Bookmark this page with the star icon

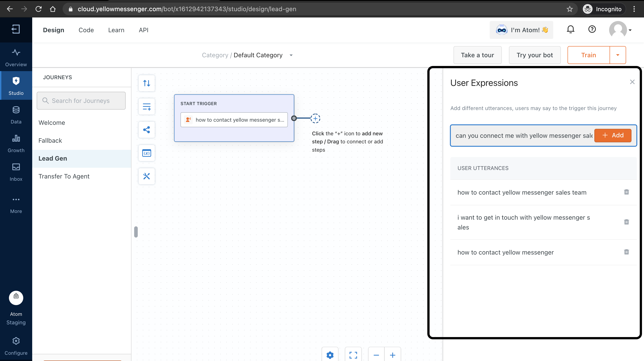[570, 9]
